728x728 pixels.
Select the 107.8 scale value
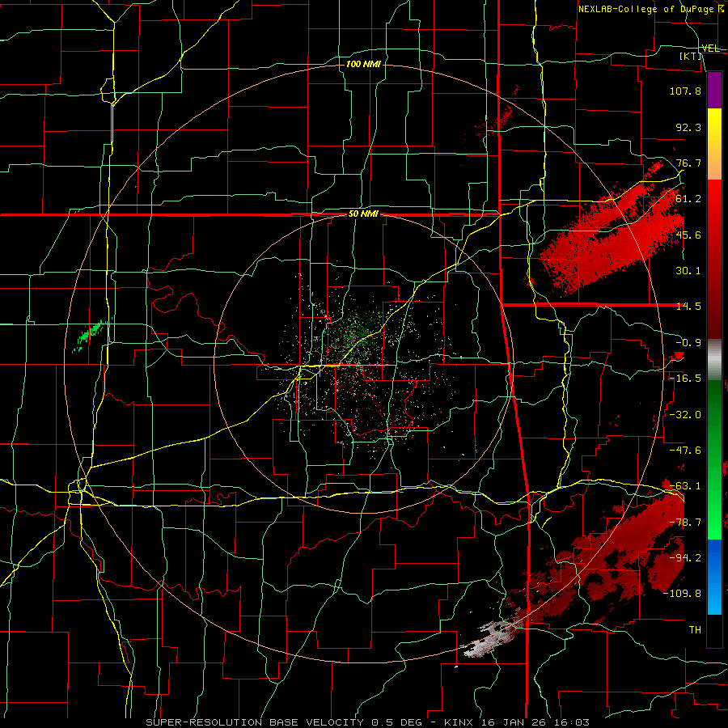685,91
